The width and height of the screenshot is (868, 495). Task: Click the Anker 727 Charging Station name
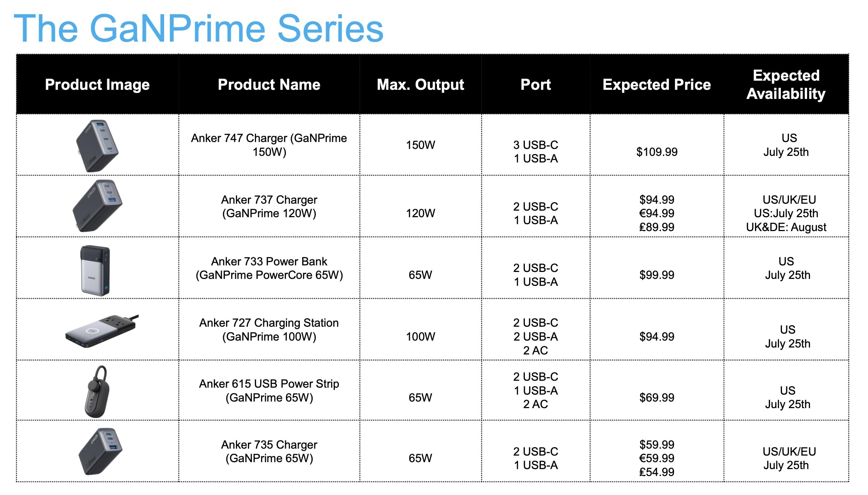point(269,330)
